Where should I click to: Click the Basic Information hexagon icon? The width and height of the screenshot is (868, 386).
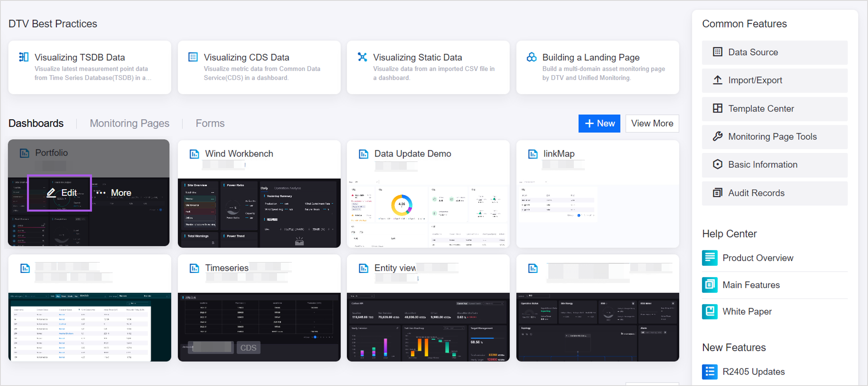click(x=717, y=164)
